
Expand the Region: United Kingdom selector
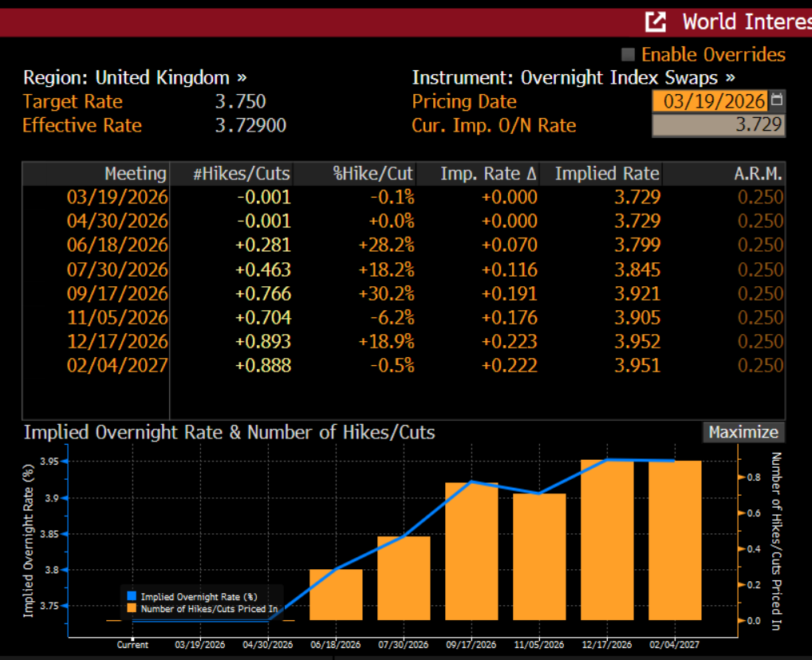pos(134,77)
